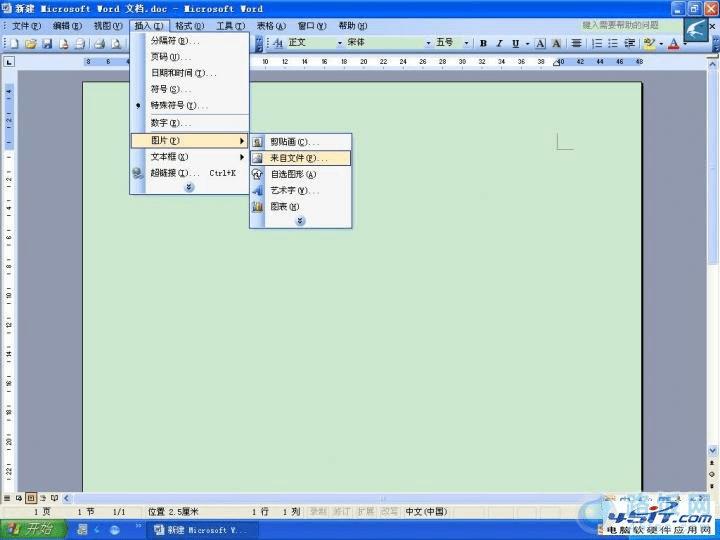Expand full Insert menu with chevron
Viewport: 720px width, 540px height.
(189, 187)
